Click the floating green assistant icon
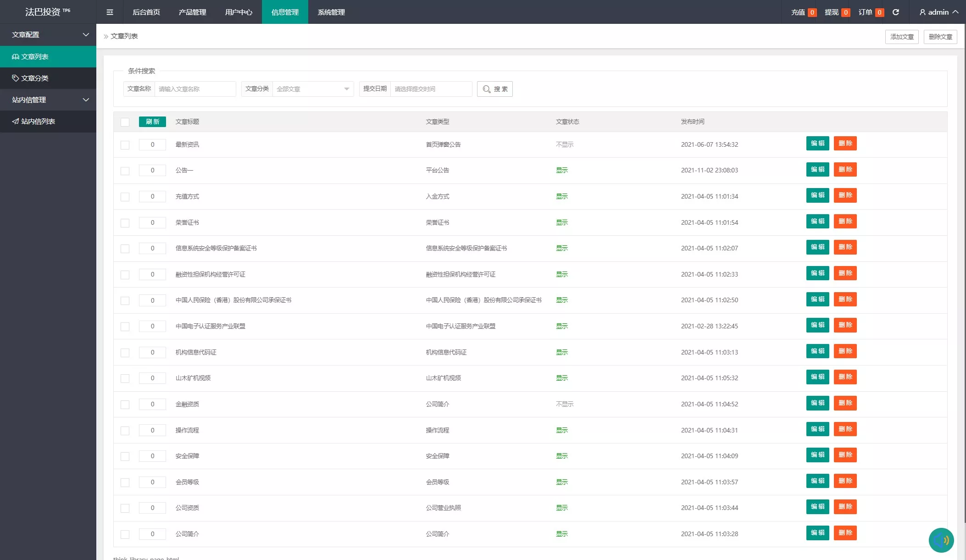 click(x=941, y=540)
